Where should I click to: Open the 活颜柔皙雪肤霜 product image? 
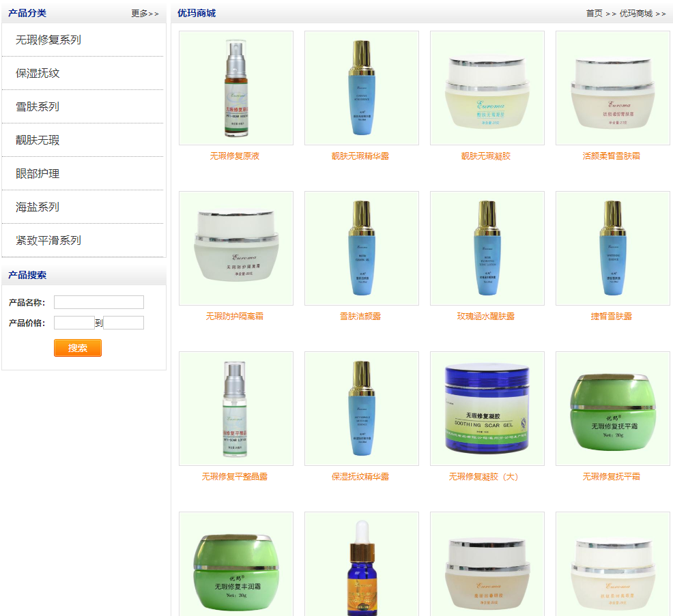point(613,88)
